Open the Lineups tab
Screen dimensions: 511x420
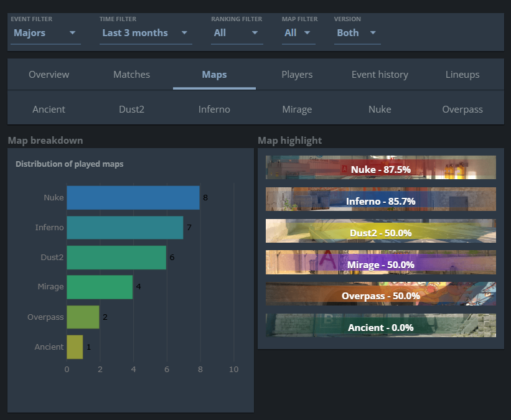click(x=462, y=75)
